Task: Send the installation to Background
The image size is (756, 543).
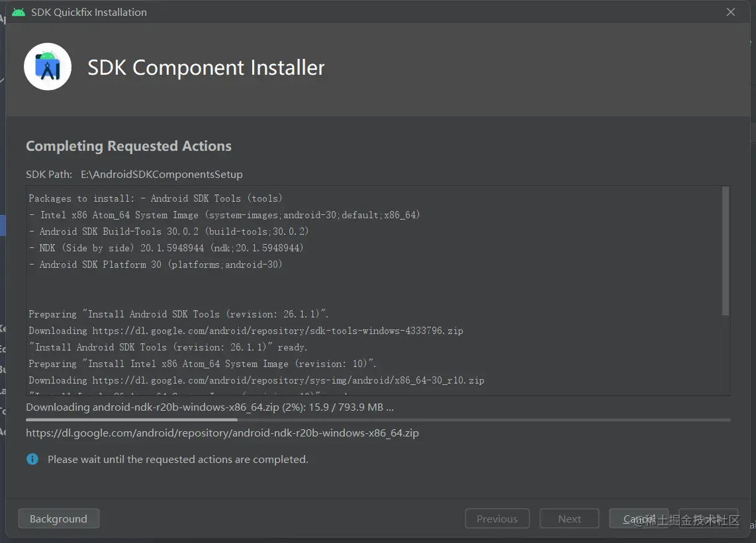Action: coord(58,519)
